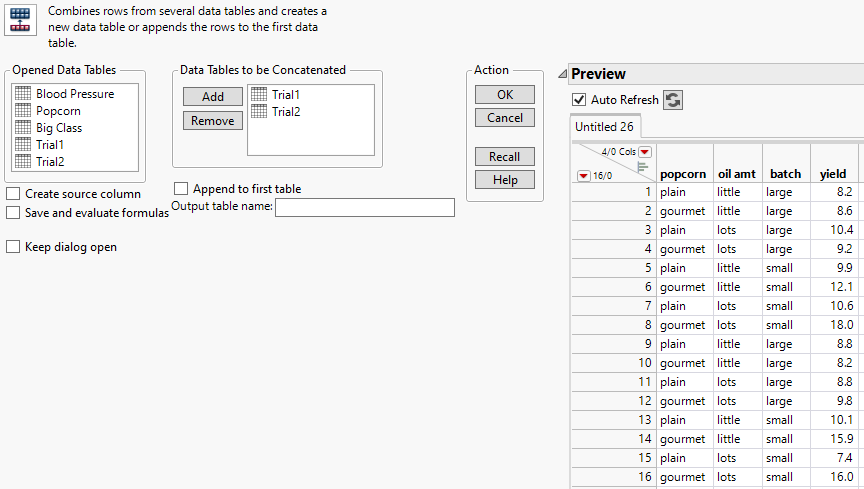864x489 pixels.
Task: Click the Recall button
Action: 505,157
